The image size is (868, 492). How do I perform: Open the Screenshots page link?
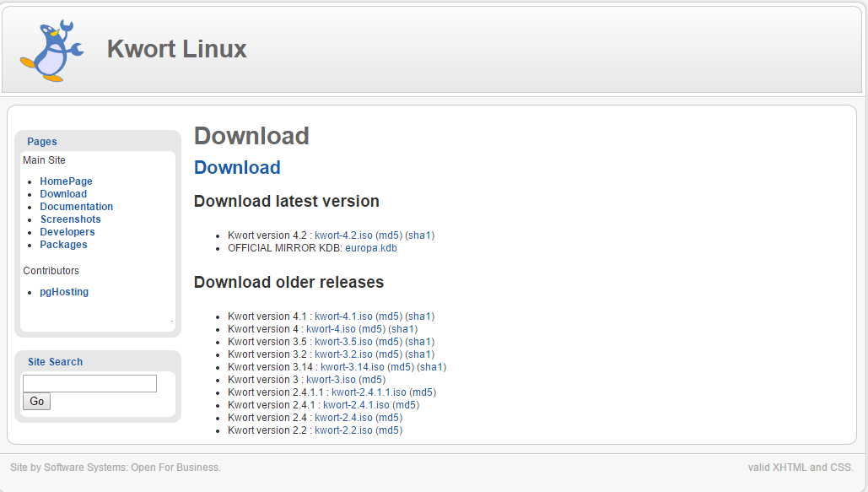[x=70, y=219]
